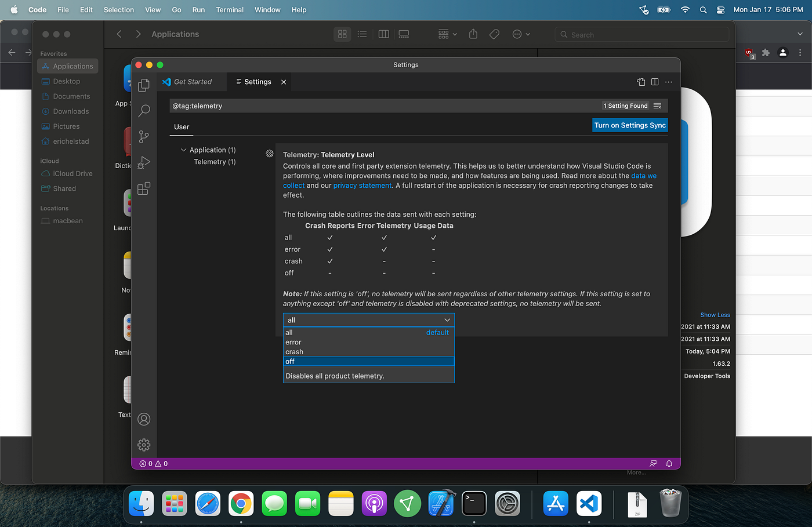Open the Terminal menu
The height and width of the screenshot is (527, 812).
(230, 9)
